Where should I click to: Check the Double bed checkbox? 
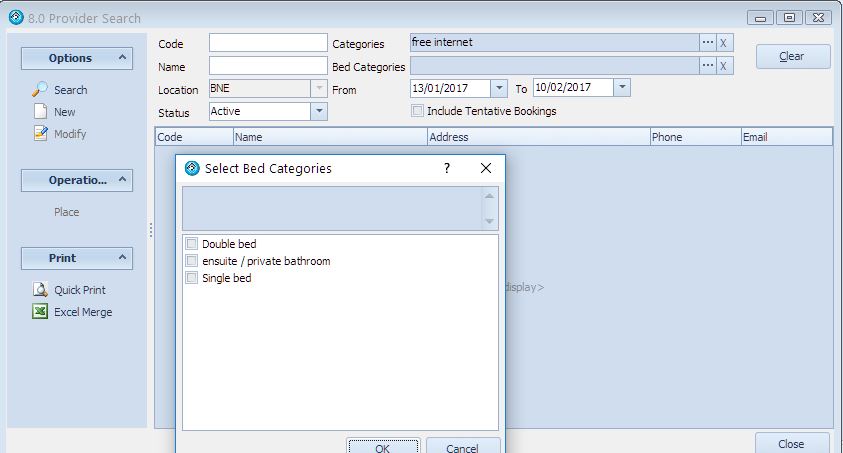point(192,244)
